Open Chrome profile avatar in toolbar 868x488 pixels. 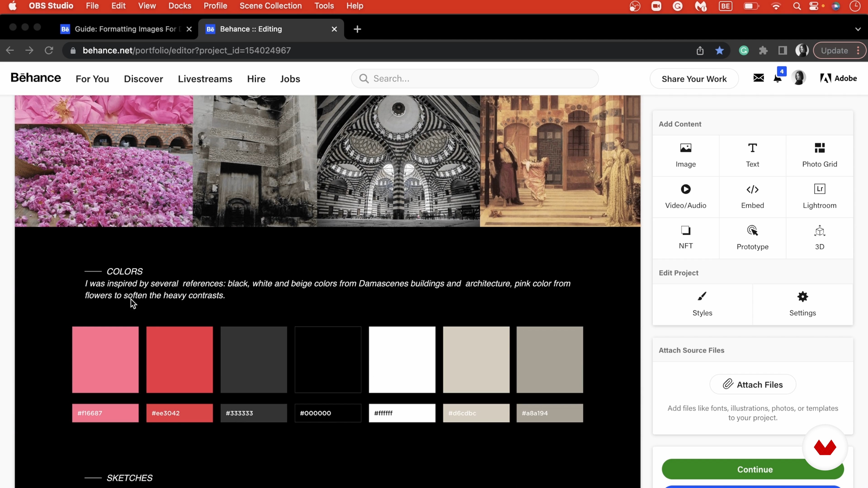coord(802,51)
